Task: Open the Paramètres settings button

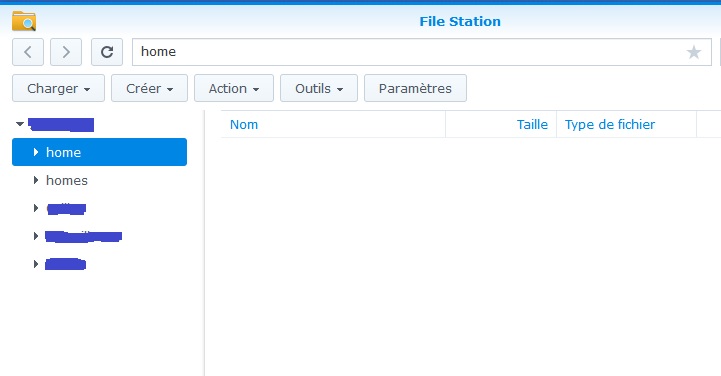Action: pyautogui.click(x=415, y=88)
